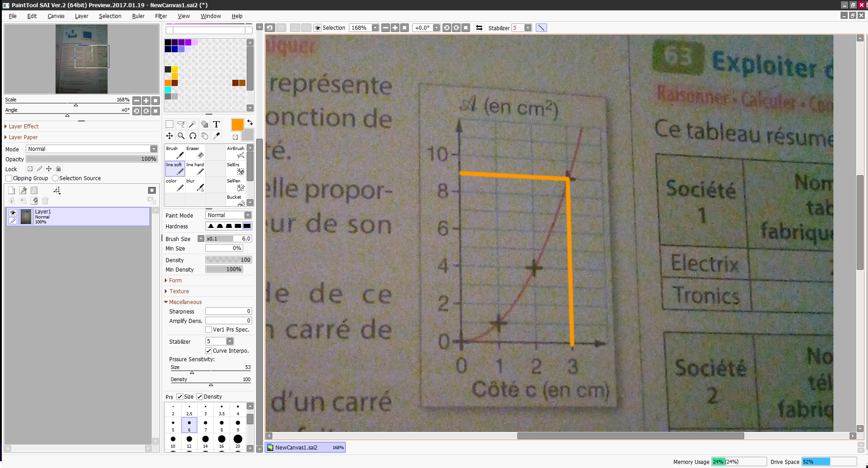The image size is (868, 468).
Task: Hide Layer1 using the eye icon
Action: click(x=13, y=213)
